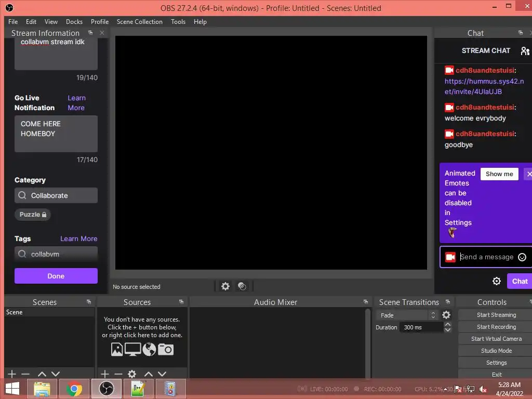The width and height of the screenshot is (532, 399).
Task: Open source properties gear in Sources panel
Action: (132, 374)
